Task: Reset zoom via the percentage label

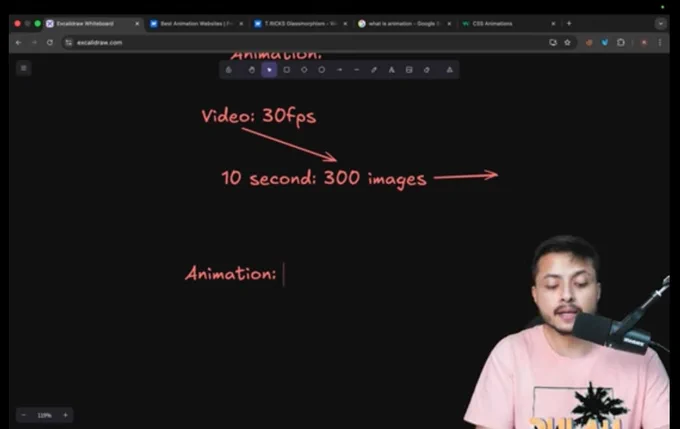Action: tap(44, 415)
